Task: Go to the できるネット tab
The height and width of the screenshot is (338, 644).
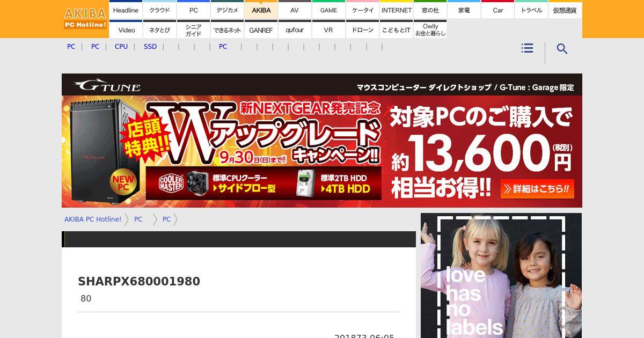Action: [x=227, y=30]
